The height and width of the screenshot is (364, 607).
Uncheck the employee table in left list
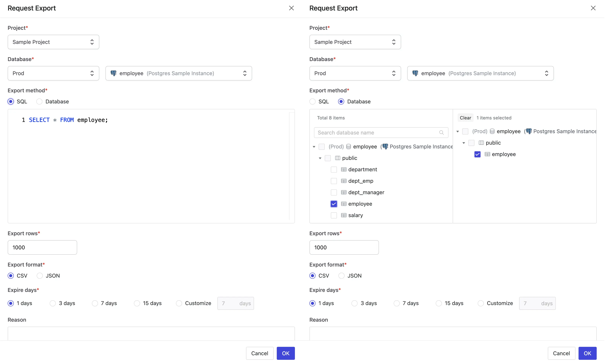(x=334, y=204)
